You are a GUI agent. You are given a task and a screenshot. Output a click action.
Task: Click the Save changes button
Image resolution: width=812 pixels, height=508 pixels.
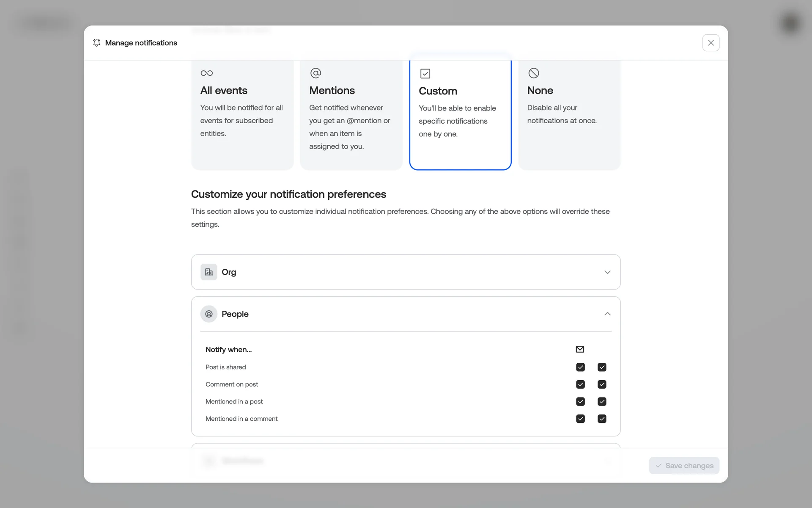[684, 466]
